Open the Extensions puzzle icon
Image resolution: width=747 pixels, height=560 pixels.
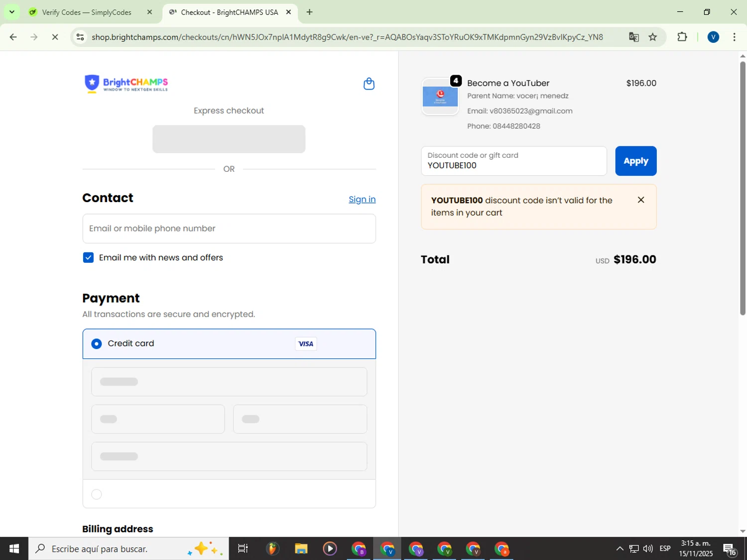[x=682, y=37]
